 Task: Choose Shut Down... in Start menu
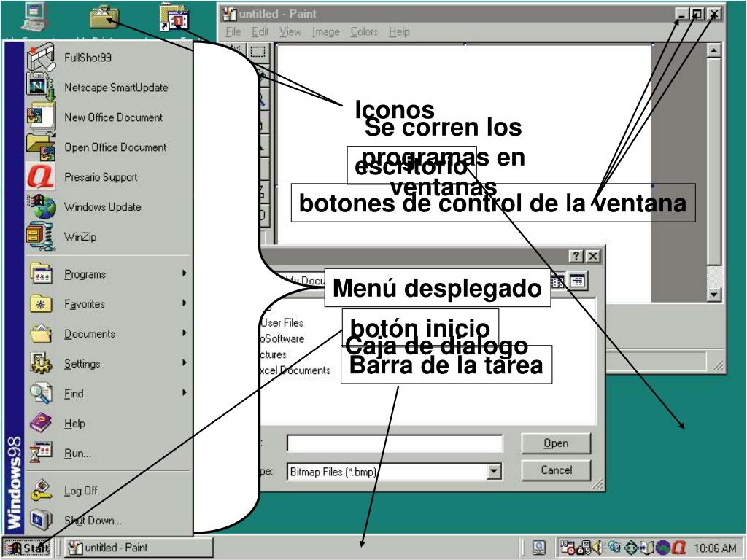108,521
